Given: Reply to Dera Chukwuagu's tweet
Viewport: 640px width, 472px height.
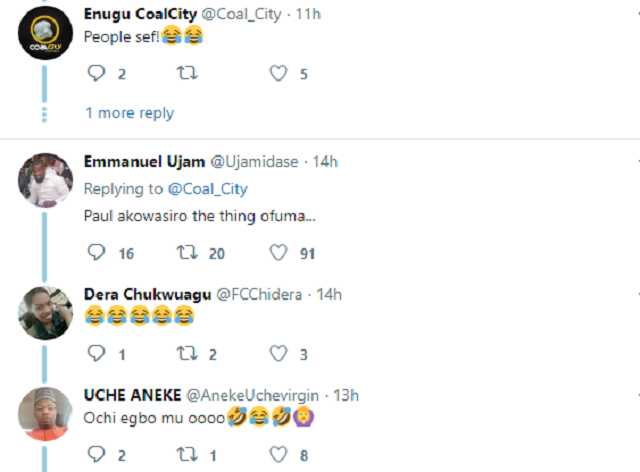Looking at the screenshot, I should (97, 353).
